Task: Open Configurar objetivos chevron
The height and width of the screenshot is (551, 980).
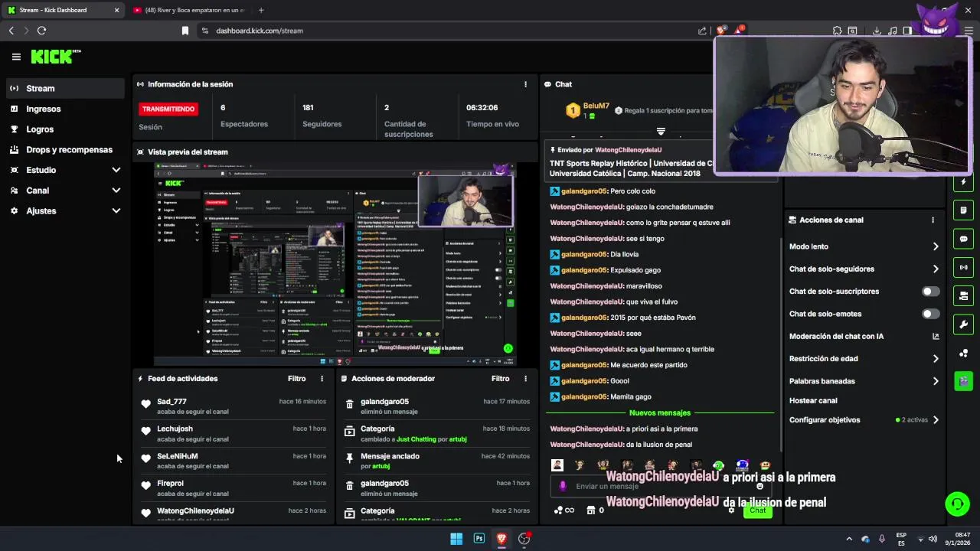Action: [936, 420]
